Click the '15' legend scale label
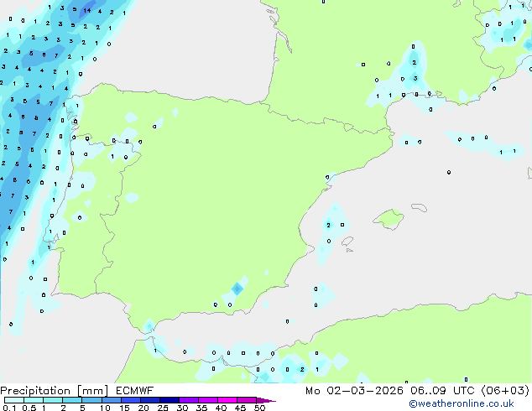This screenshot has width=532, height=411. (x=124, y=408)
